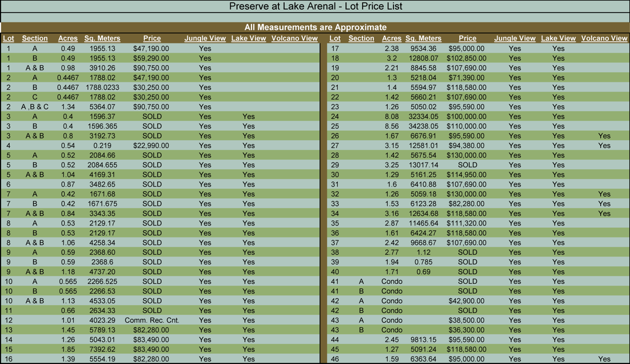Image resolution: width=630 pixels, height=364 pixels.
Task: Click the 'Price' header in the right table
Action: coord(467,38)
